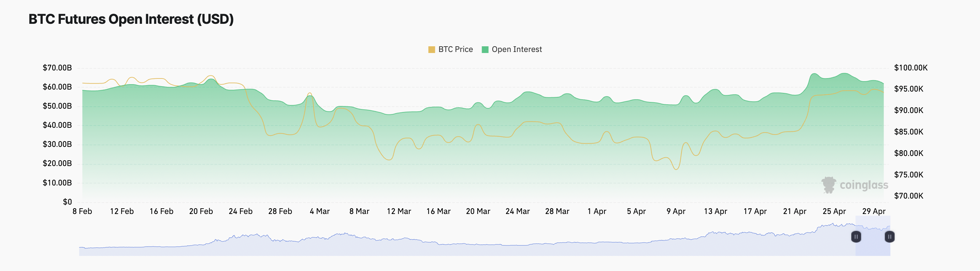Click the $70.00K right axis label
980x271 pixels.
click(x=908, y=196)
